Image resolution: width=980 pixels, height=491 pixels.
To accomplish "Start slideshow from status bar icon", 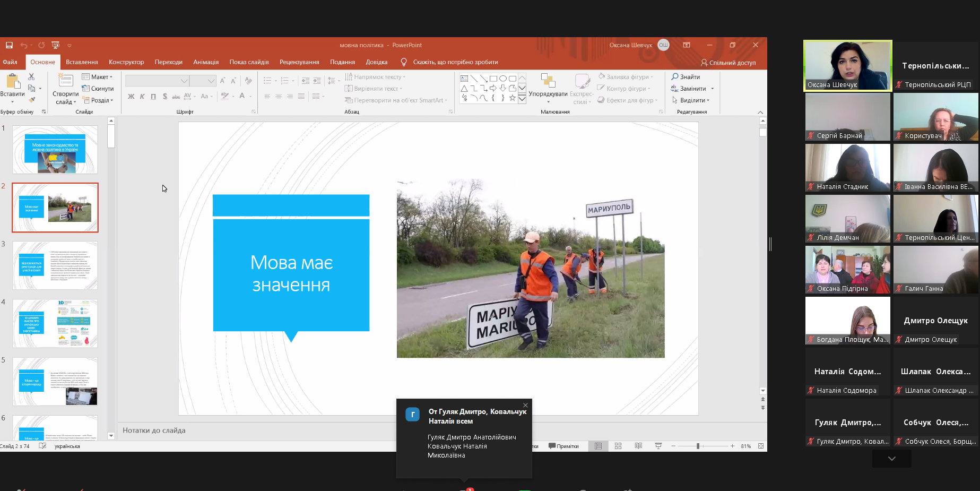I will tap(658, 446).
